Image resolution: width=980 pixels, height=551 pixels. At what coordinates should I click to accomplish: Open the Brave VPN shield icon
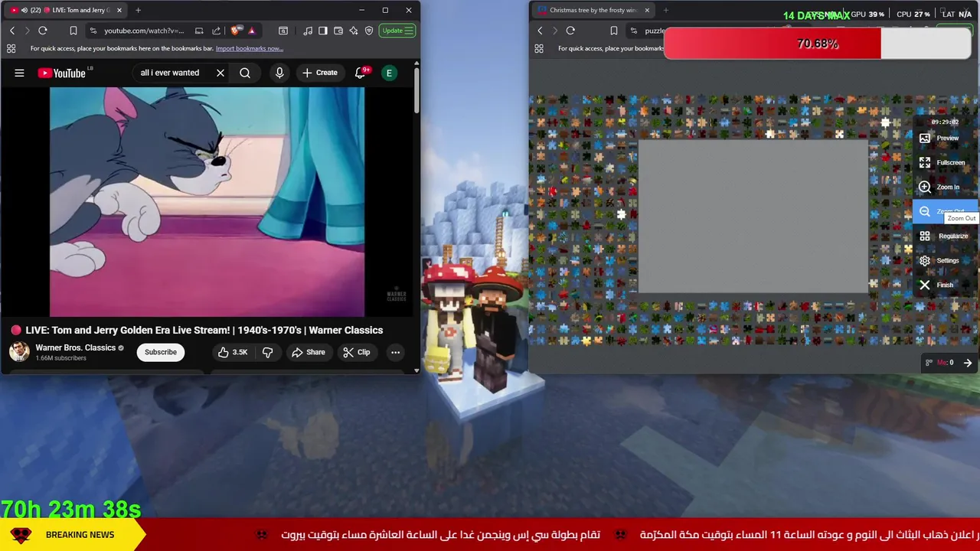coord(369,31)
